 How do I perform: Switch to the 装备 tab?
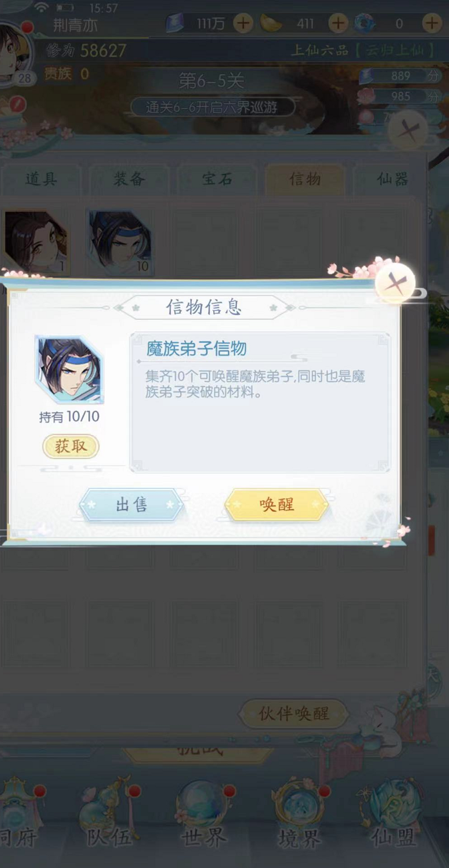[129, 179]
